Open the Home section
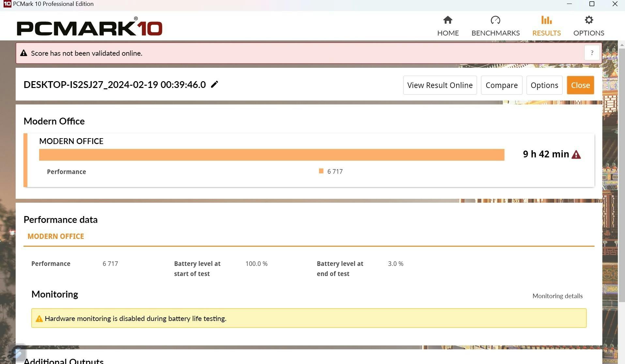Viewport: 625px width, 364px height. click(448, 26)
